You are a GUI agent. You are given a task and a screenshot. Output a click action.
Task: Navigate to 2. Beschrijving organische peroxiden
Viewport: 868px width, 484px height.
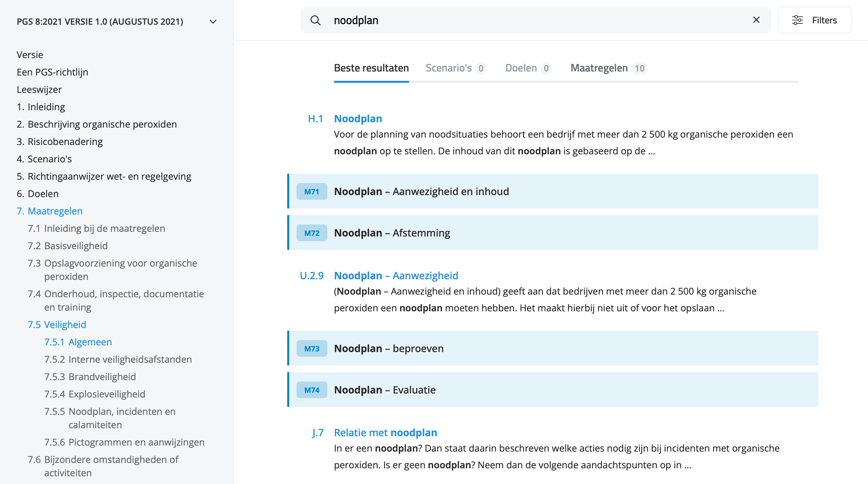[97, 124]
